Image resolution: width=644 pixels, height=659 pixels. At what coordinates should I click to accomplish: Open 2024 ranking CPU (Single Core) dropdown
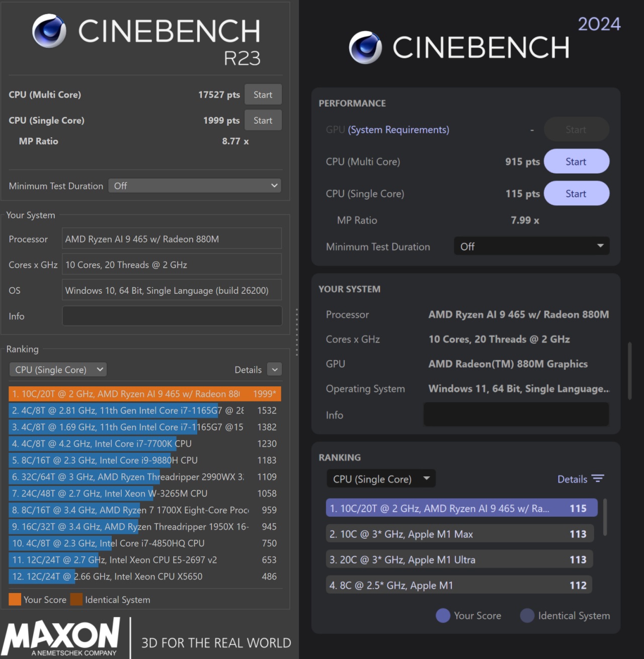(381, 479)
